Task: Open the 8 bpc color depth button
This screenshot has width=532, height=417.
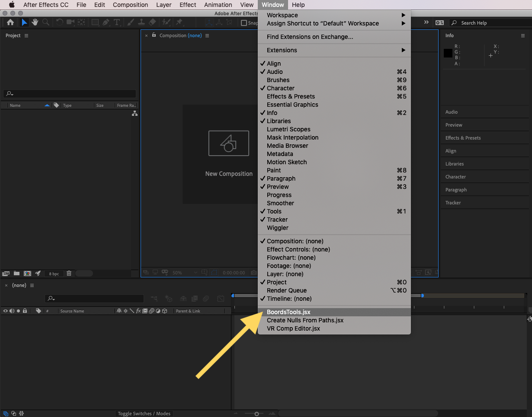Action: (54, 274)
